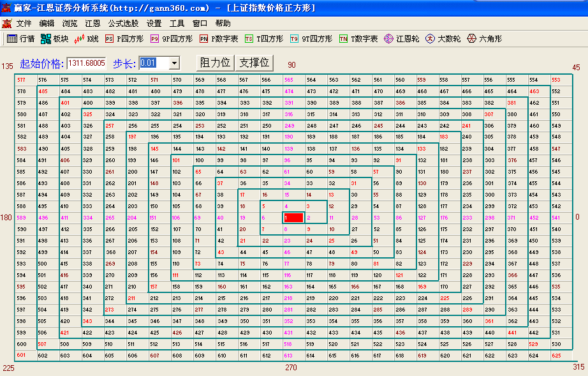
Task: Open the 公式选股 menu
Action: click(122, 23)
